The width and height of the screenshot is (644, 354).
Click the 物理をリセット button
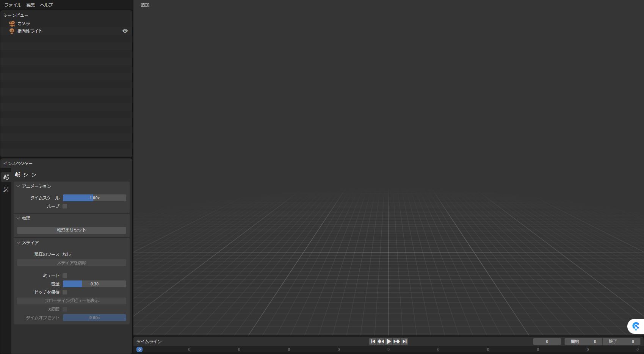pos(72,230)
